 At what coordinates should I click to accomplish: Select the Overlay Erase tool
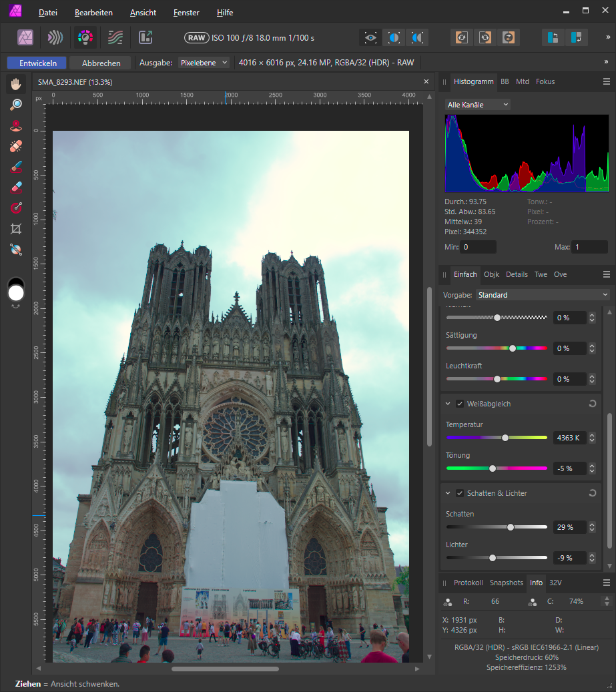pos(16,188)
